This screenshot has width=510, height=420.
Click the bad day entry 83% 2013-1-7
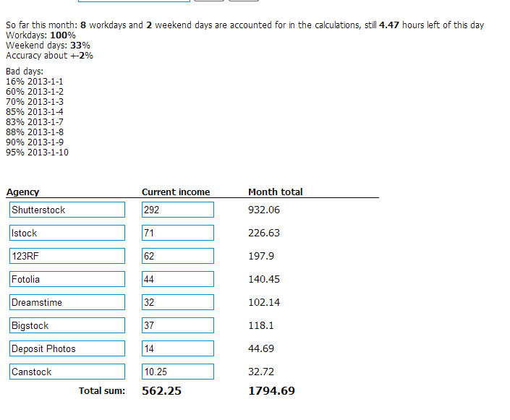click(35, 121)
